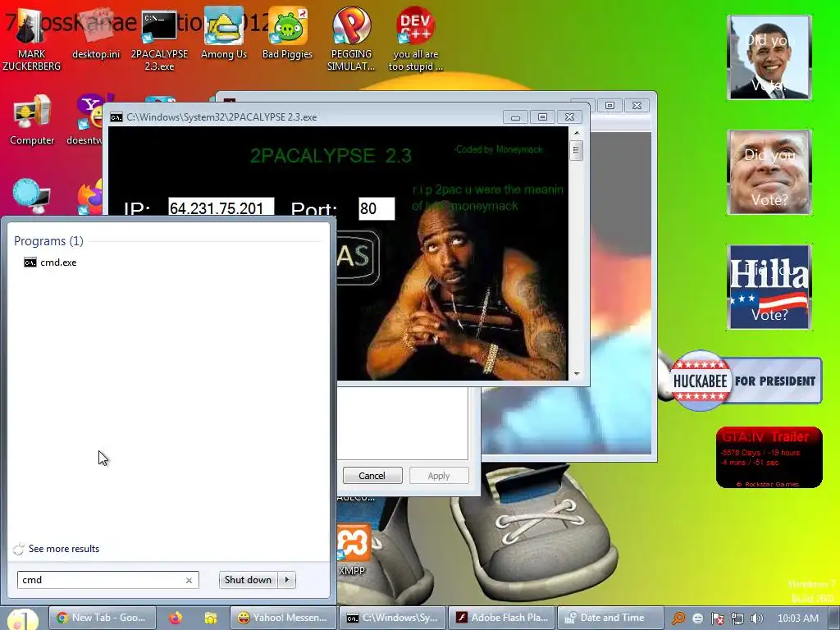
Task: Click the volume speaker tray icon
Action: [756, 619]
